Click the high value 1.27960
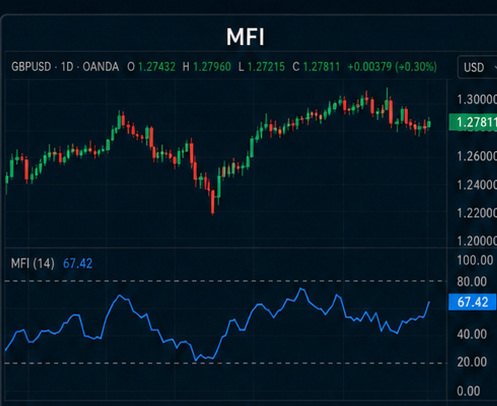Image resolution: width=497 pixels, height=406 pixels. [x=212, y=67]
